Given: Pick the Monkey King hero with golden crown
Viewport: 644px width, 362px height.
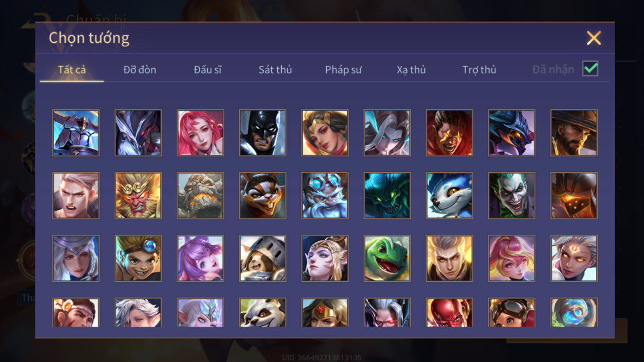Looking at the screenshot, I should (x=138, y=196).
